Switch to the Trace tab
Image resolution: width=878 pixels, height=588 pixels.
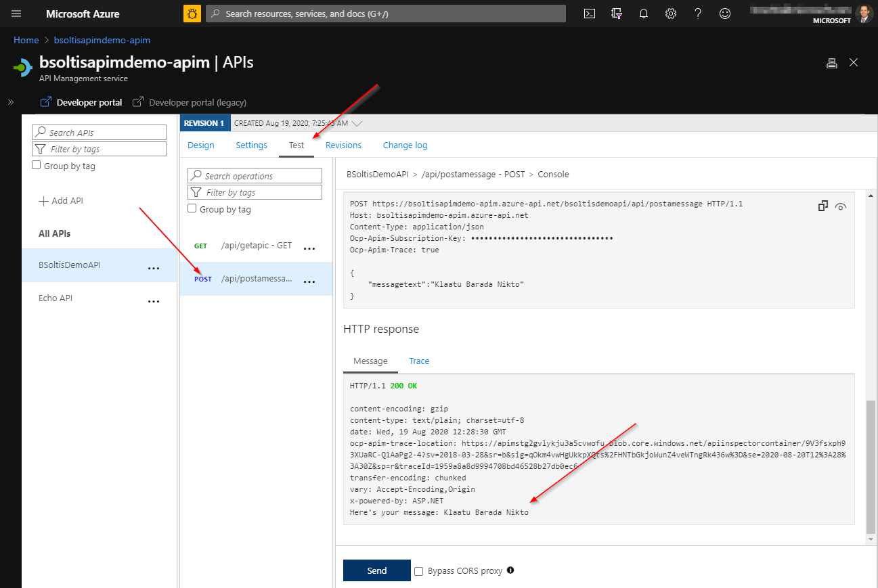(x=418, y=361)
